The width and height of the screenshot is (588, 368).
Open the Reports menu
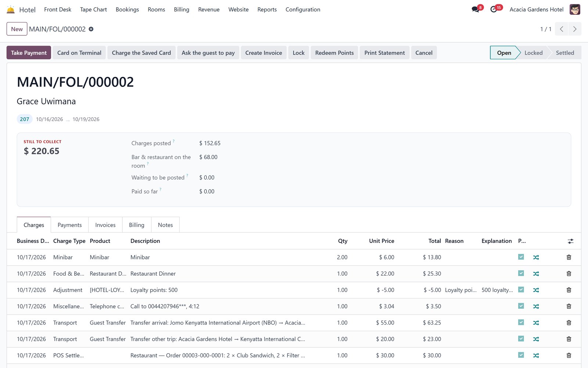click(x=267, y=10)
